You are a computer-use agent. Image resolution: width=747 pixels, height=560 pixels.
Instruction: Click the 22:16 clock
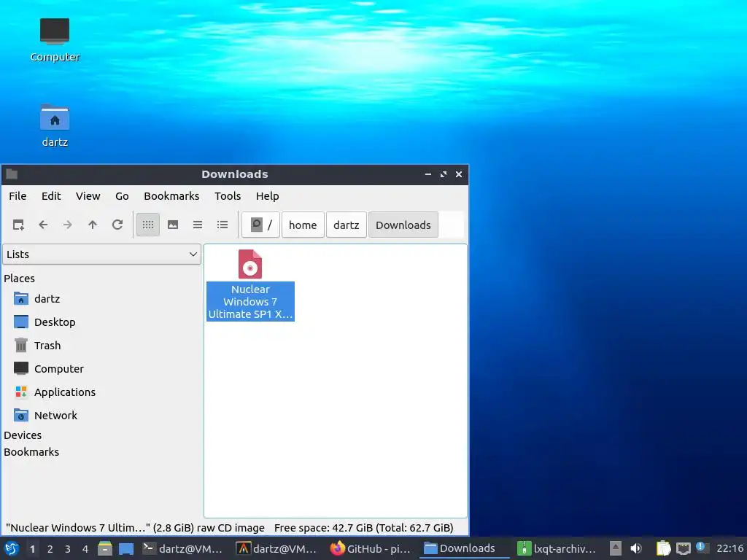click(729, 548)
